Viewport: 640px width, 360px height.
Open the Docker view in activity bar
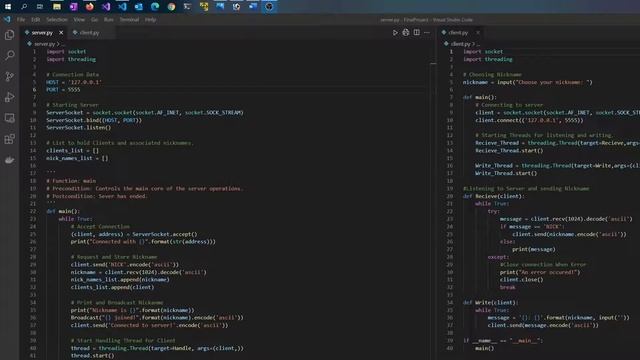click(9, 160)
